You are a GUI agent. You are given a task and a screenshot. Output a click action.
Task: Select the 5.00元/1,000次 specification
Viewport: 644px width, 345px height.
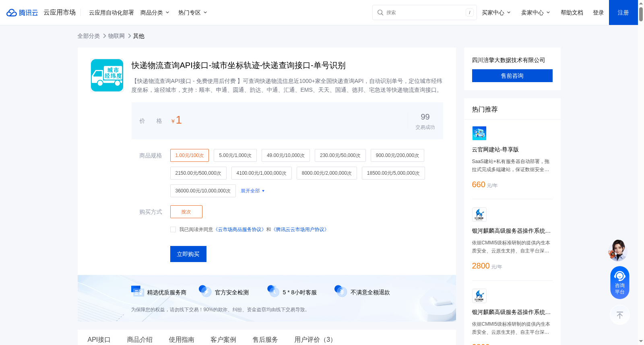(235, 155)
